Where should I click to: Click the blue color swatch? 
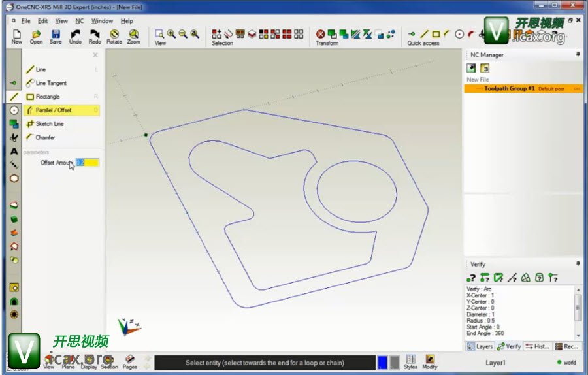tap(382, 363)
